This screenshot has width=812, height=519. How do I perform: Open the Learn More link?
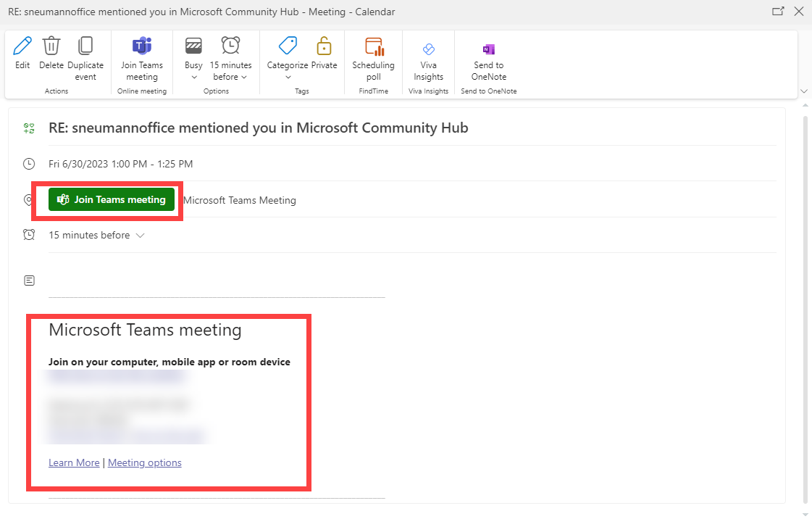point(74,462)
